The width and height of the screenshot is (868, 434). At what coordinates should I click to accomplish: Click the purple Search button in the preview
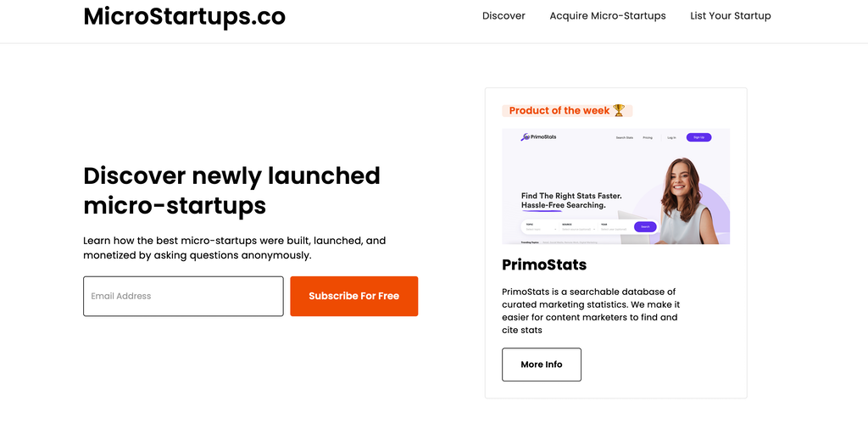pyautogui.click(x=645, y=227)
